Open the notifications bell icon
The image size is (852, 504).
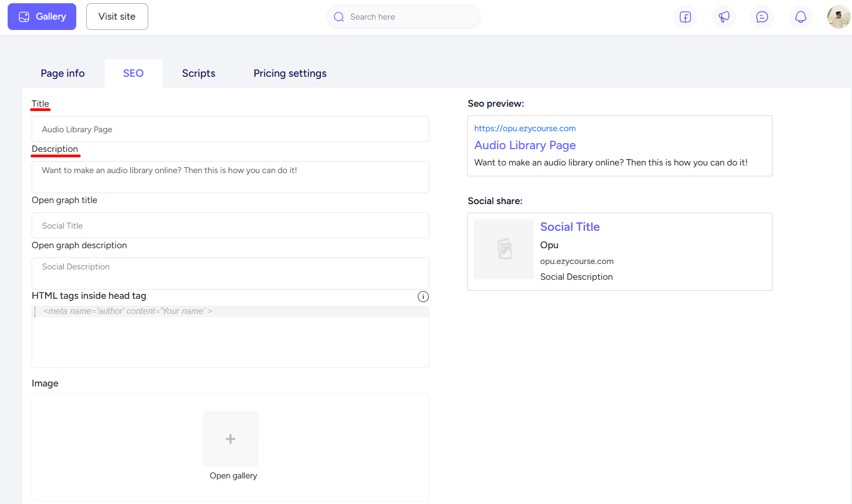tap(801, 17)
